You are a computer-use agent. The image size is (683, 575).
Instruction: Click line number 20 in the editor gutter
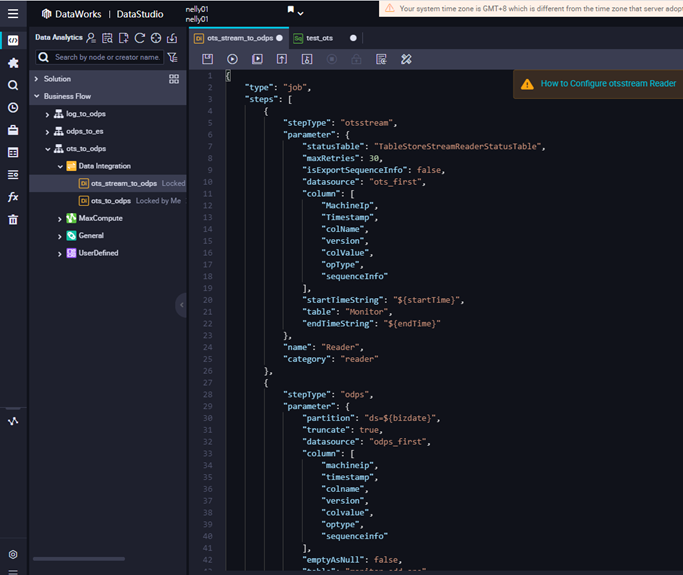[x=207, y=300]
